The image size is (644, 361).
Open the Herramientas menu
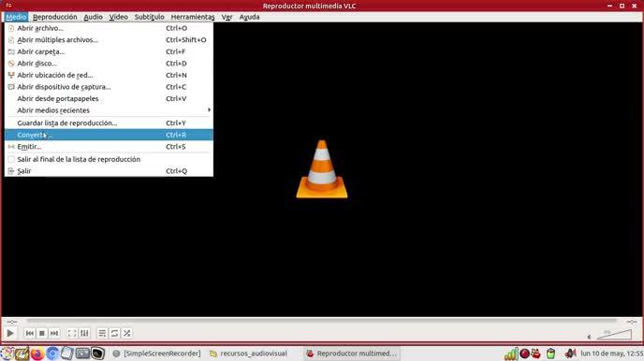pos(193,17)
